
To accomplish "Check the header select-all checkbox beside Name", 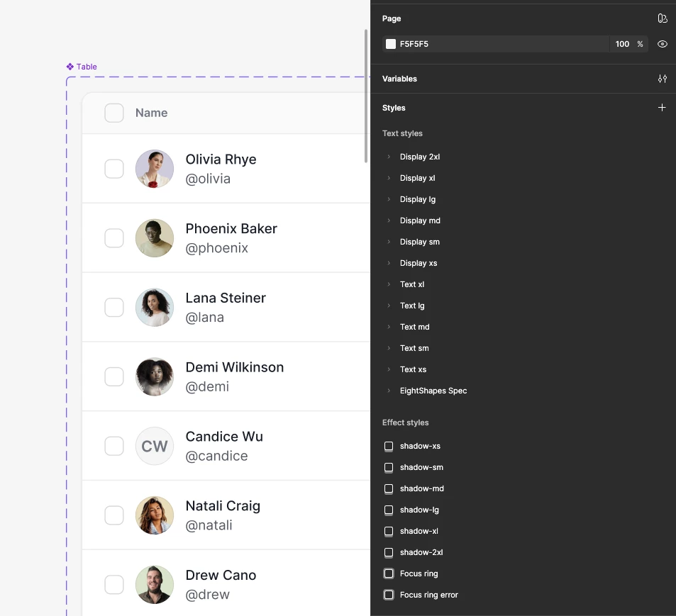I will point(114,113).
